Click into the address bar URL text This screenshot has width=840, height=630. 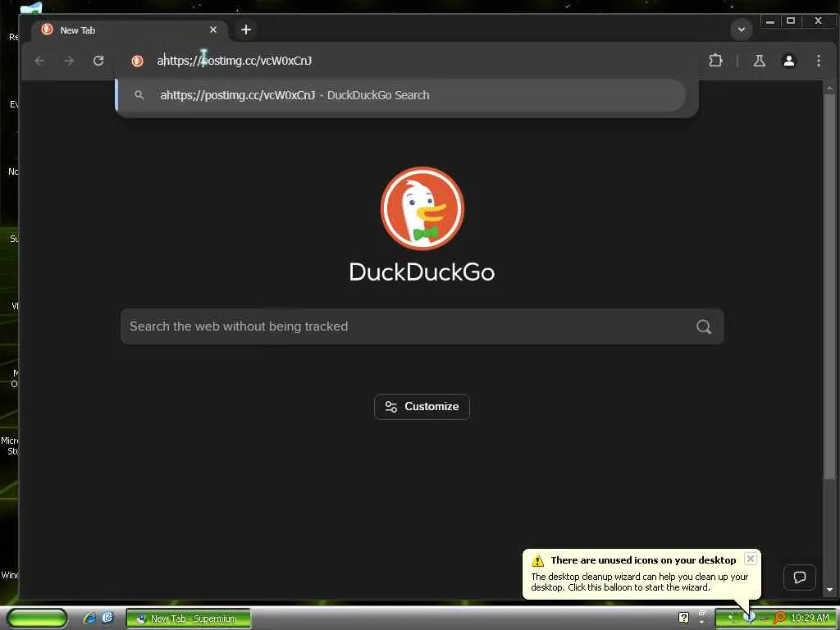[234, 61]
